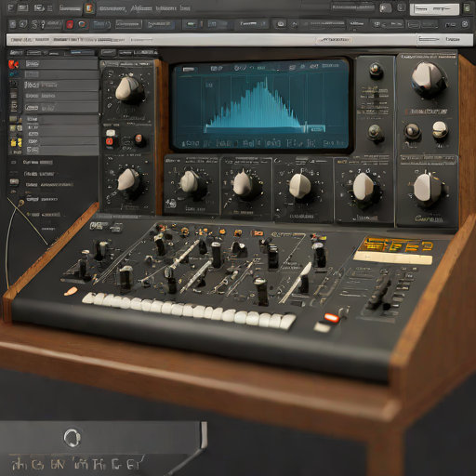This screenshot has width=476, height=476.
Task: Open the dropdown field in the second toolbar row
Action: click(128, 24)
